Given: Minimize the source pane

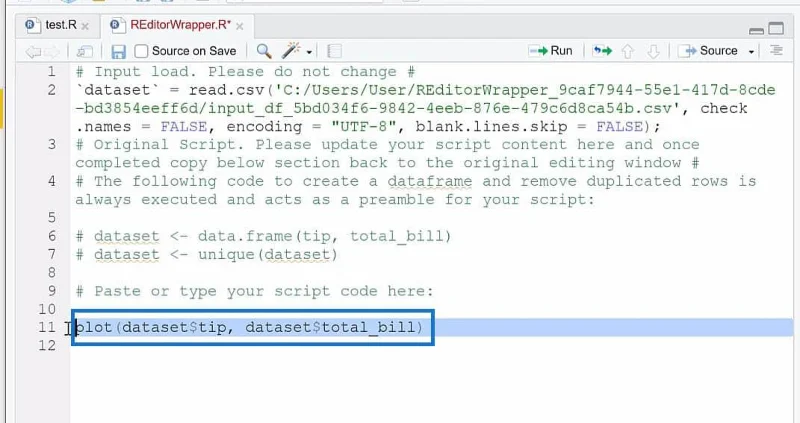Looking at the screenshot, I should (x=756, y=31).
